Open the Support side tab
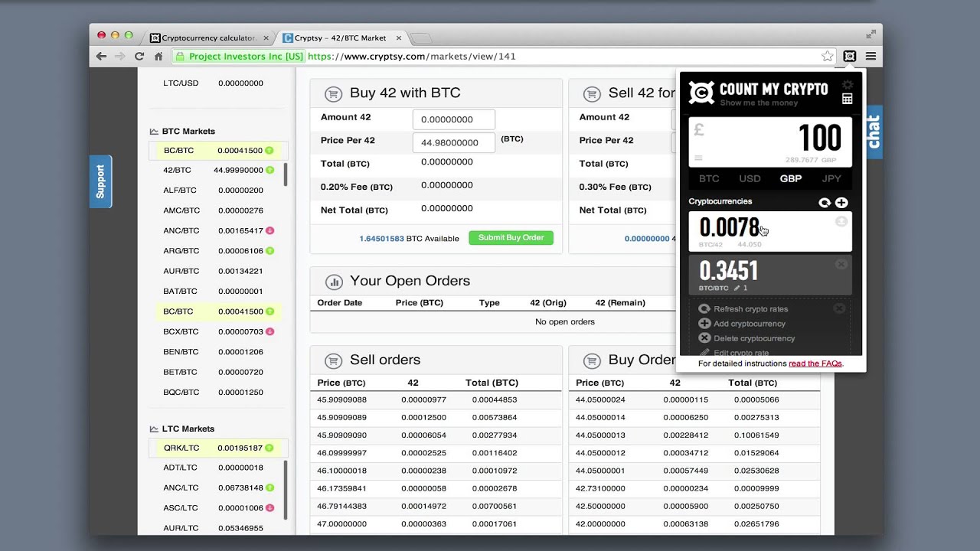Screen dimensions: 980x551 click(x=100, y=181)
